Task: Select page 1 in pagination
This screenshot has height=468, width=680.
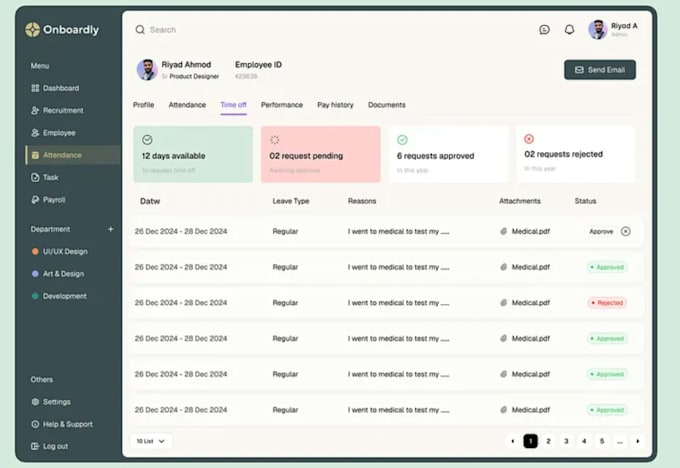Action: tap(530, 441)
